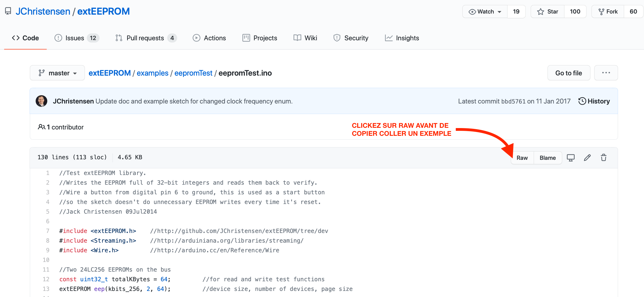Open the Insights tab
The width and height of the screenshot is (644, 297).
402,38
